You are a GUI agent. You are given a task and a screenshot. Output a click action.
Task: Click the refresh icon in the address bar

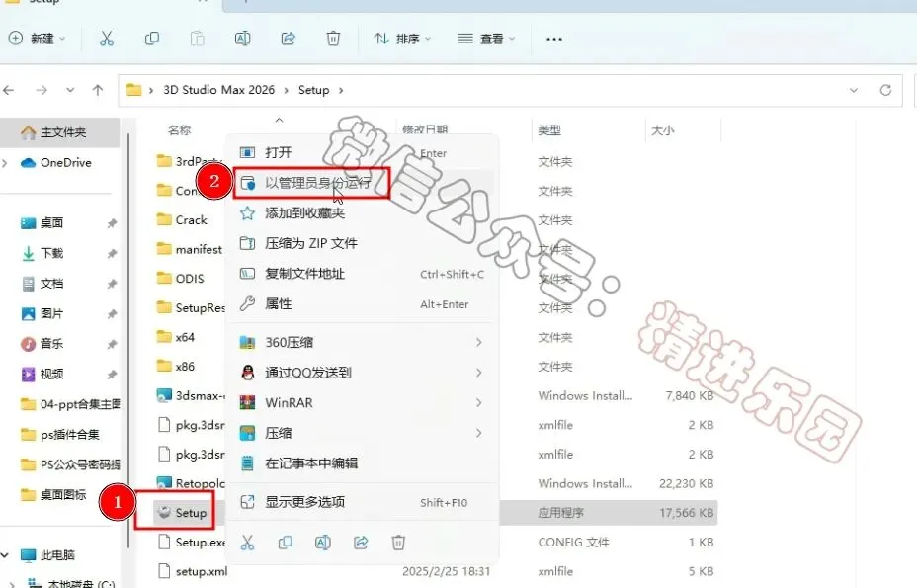click(x=885, y=90)
